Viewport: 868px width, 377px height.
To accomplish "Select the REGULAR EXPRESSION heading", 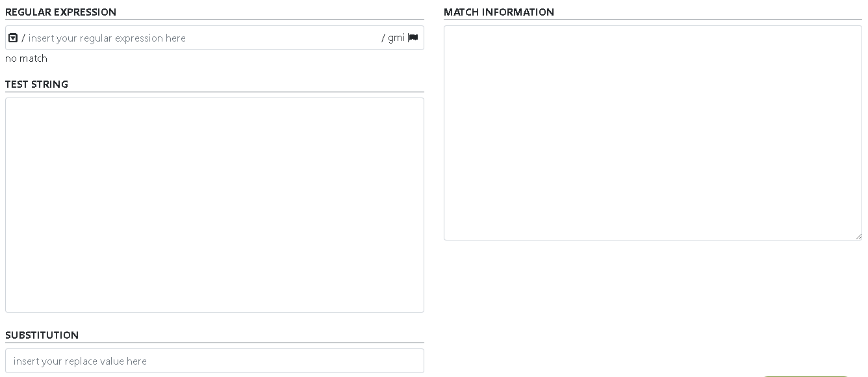I will pyautogui.click(x=60, y=12).
